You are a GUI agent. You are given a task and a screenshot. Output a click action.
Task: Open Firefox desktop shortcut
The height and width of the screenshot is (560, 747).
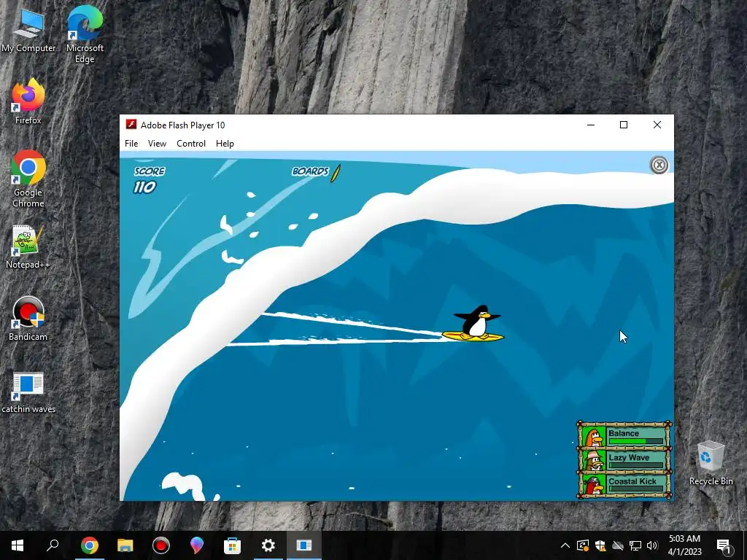(28, 101)
